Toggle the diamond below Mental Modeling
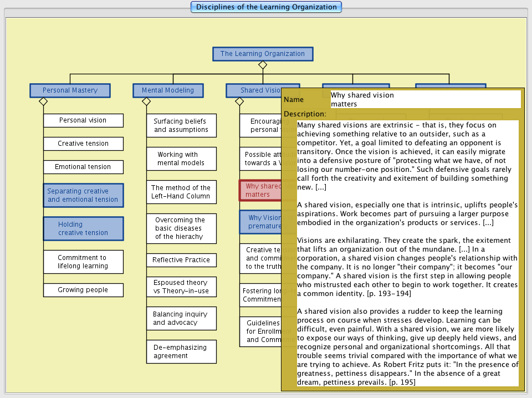This screenshot has height=398, width=532. (x=146, y=101)
